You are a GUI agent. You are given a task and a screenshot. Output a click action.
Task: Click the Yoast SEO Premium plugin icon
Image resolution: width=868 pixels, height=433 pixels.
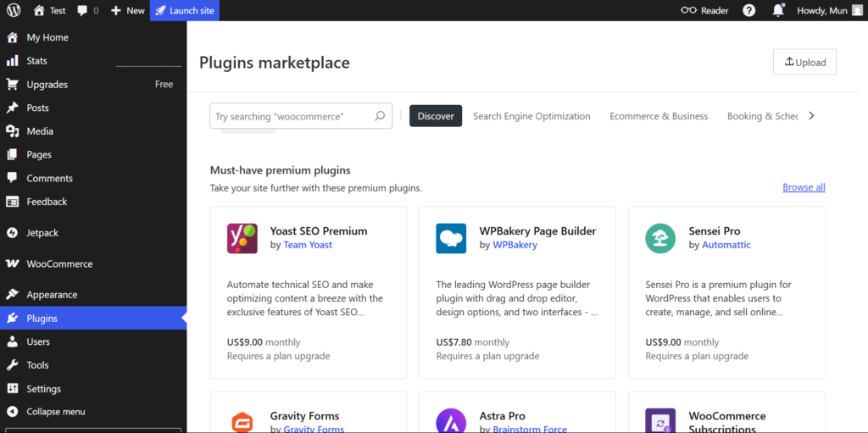click(x=242, y=238)
